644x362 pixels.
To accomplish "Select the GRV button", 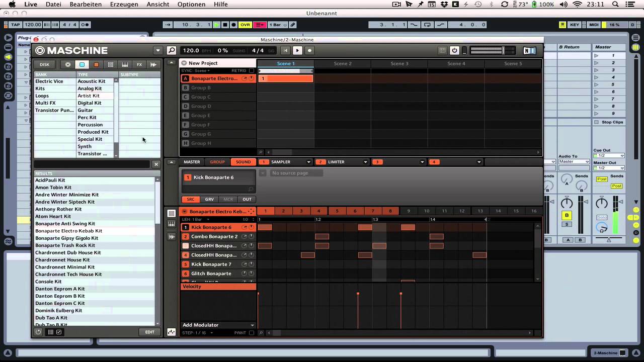I will tap(209, 199).
